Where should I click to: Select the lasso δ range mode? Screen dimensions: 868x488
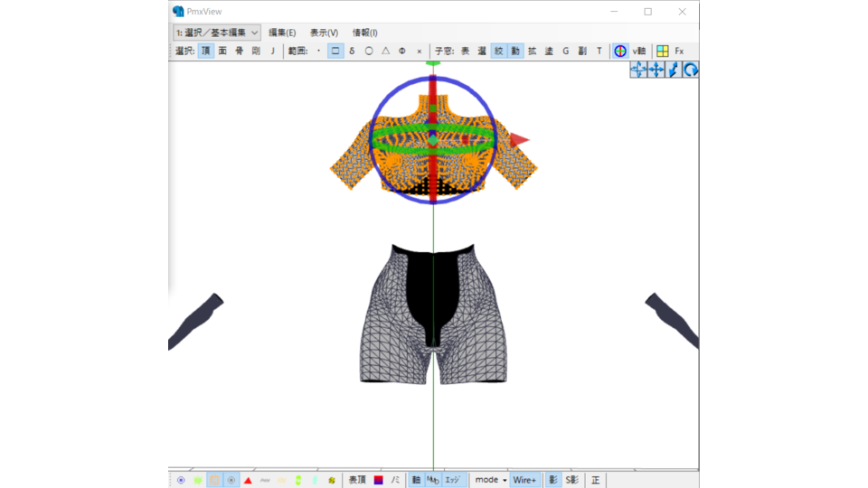click(x=352, y=51)
